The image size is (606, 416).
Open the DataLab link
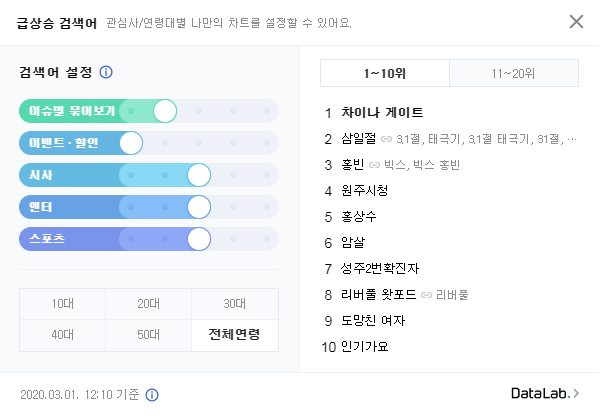click(545, 394)
